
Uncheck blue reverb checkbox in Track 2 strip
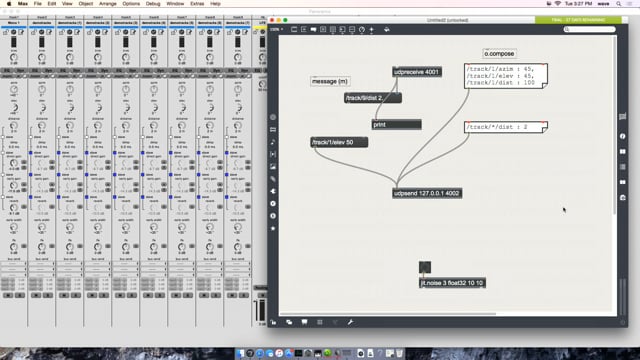[x=31, y=197]
